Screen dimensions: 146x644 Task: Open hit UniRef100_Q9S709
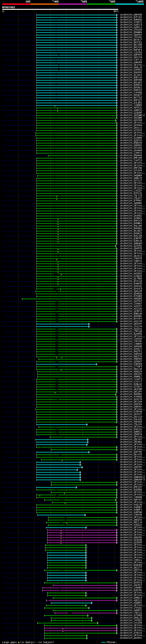tap(131, 58)
